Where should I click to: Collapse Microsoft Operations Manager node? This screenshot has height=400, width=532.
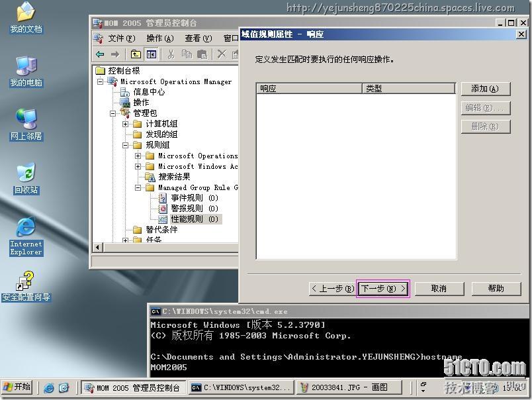point(100,81)
